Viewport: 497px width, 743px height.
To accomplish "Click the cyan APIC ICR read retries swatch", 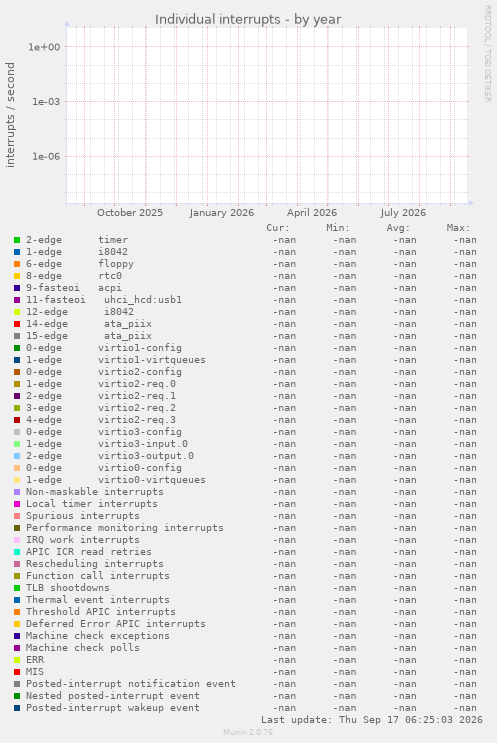I will click(17, 552).
